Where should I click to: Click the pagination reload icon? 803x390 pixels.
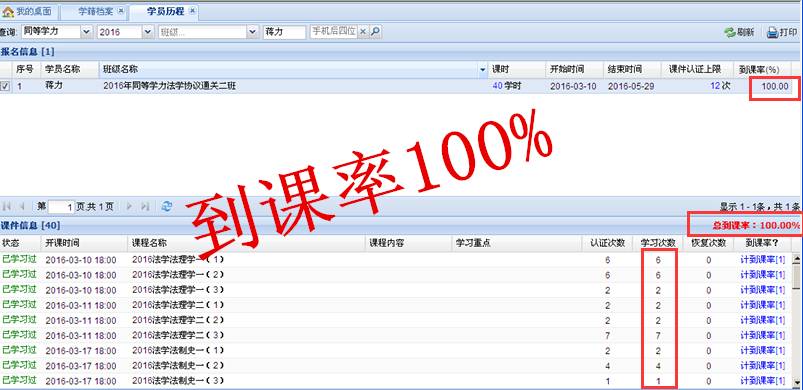[x=166, y=206]
